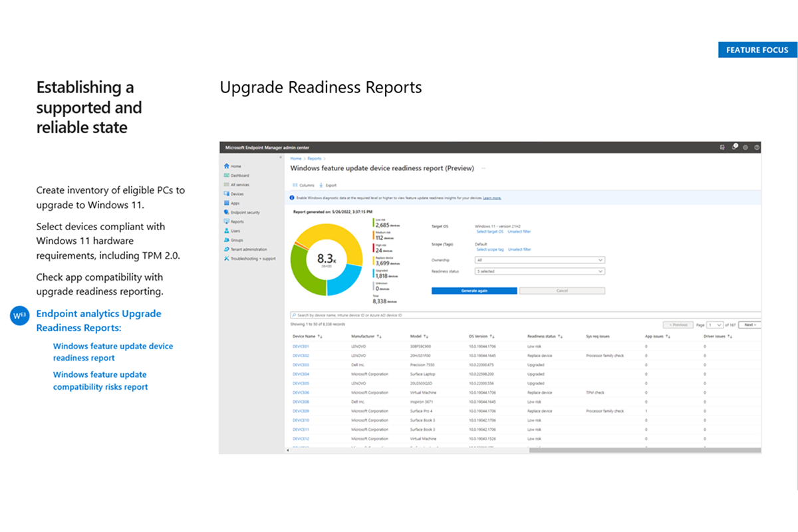Click 'Windows feature update compatibility risks report' slide link
This screenshot has height=532, width=798.
pos(100,380)
